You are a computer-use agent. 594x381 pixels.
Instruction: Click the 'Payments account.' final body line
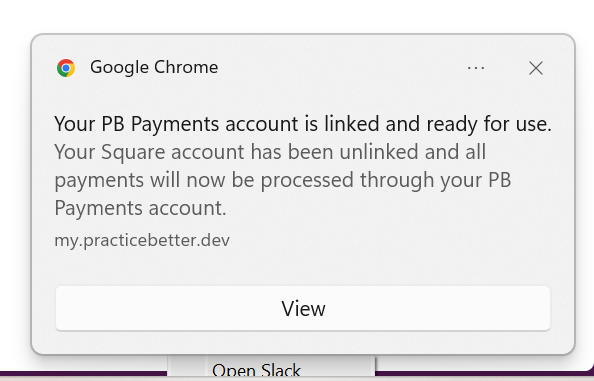140,208
